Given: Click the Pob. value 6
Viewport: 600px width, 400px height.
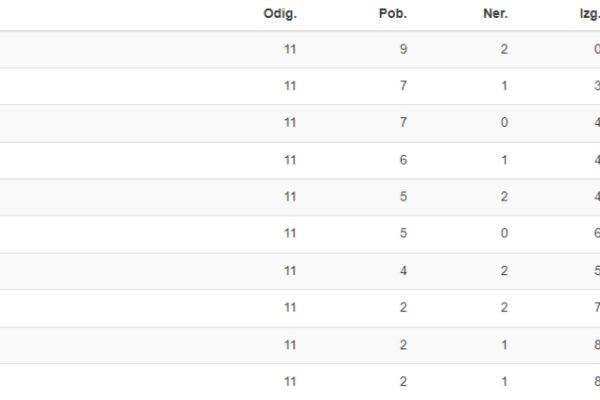Looking at the screenshot, I should pyautogui.click(x=403, y=160).
